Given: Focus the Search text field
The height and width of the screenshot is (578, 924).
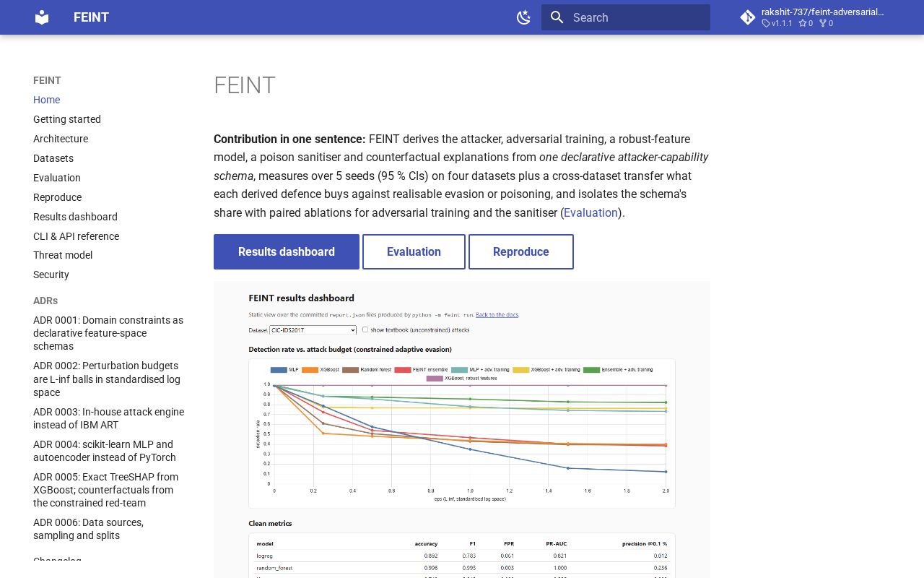Looking at the screenshot, I should pos(626,17).
